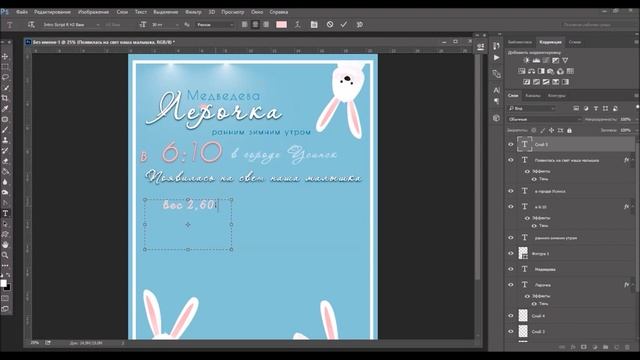The height and width of the screenshot is (360, 640).
Task: Toggle text orientation in options bar
Action: pyautogui.click(x=31, y=25)
